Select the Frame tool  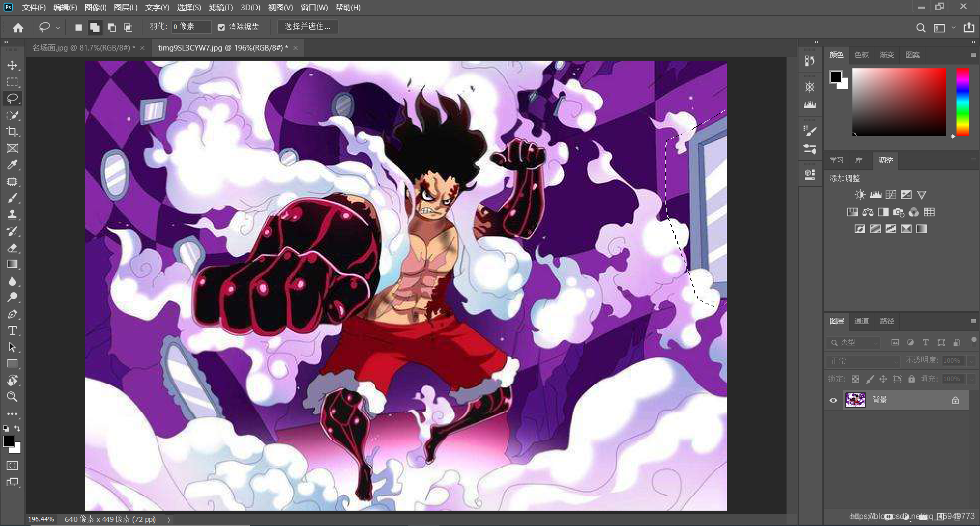pos(12,148)
